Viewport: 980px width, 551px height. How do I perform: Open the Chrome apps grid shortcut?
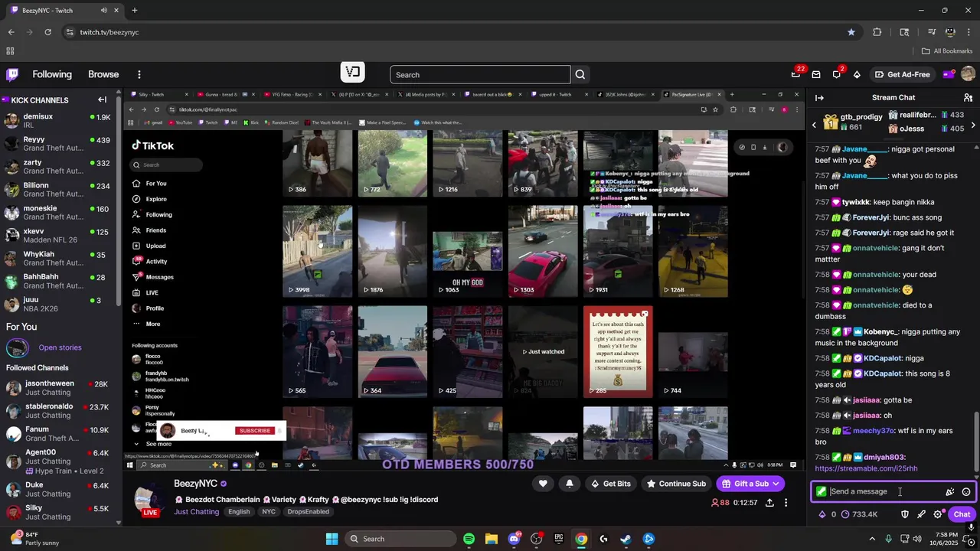10,51
